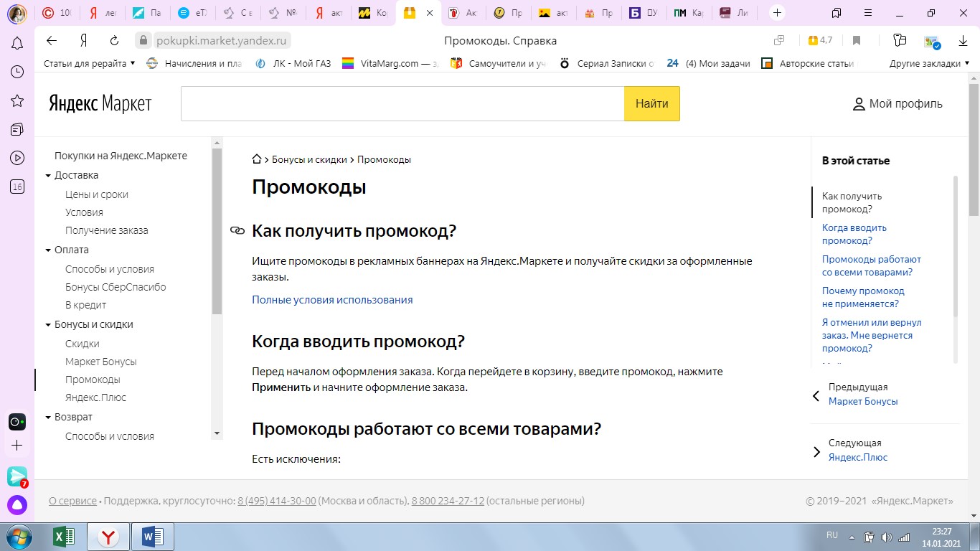Switch to the 'eT' tab

click(x=192, y=13)
